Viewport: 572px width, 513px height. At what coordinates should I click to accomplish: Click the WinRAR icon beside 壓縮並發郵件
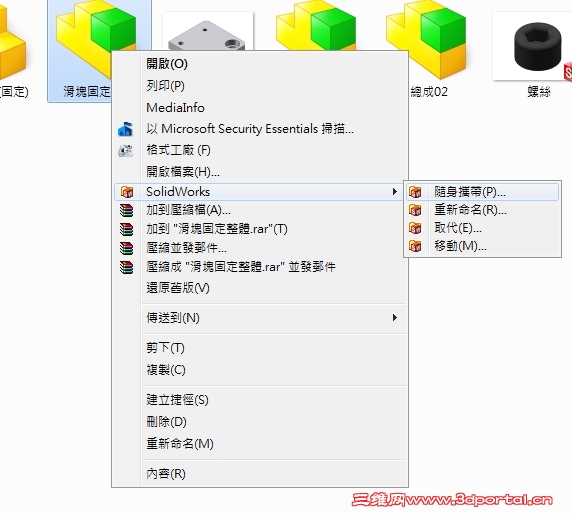(x=127, y=248)
